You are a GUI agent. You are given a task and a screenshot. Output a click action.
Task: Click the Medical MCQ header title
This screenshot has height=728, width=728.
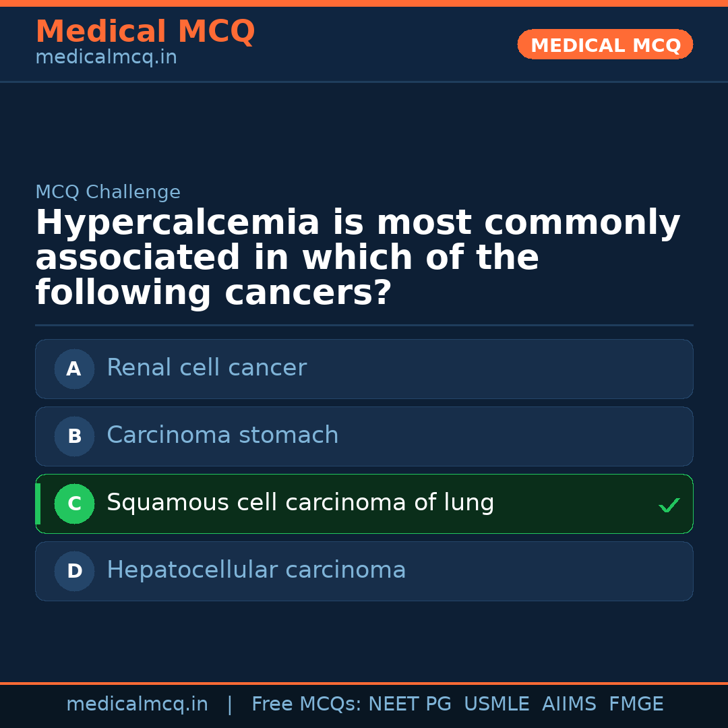pyautogui.click(x=145, y=32)
